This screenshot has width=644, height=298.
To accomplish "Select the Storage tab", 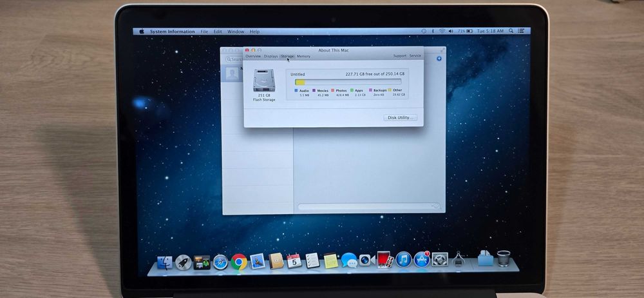I will [x=287, y=56].
